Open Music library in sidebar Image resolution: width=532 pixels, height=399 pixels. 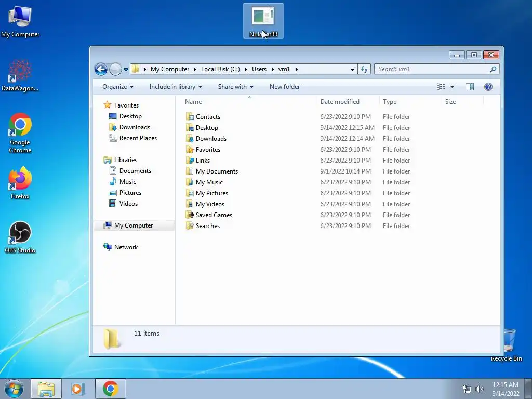point(128,181)
